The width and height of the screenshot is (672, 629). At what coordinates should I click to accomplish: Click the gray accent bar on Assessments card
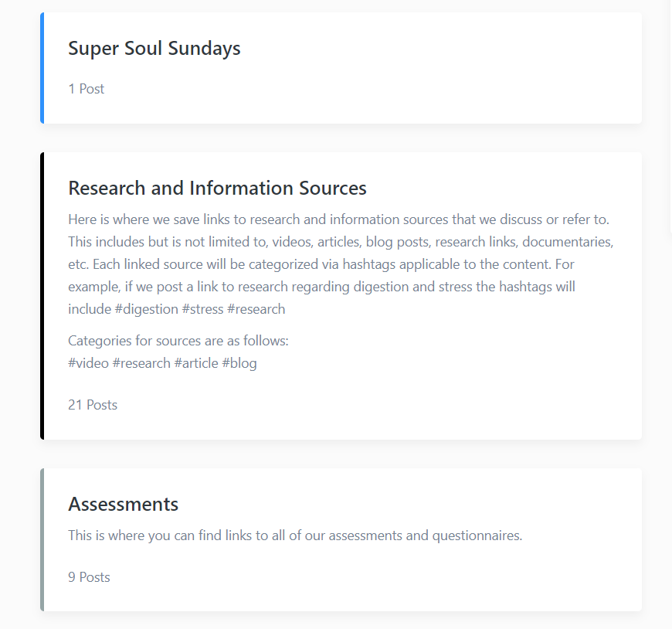[x=42, y=539]
